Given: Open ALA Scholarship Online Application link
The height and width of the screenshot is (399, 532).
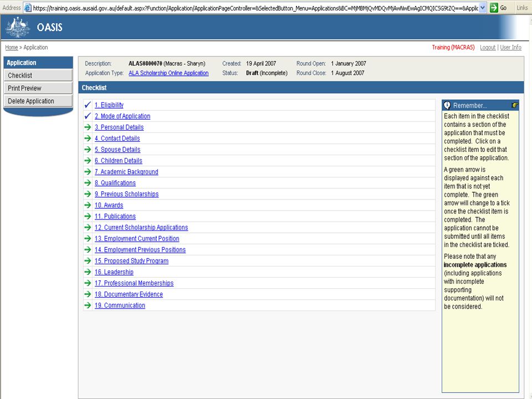Looking at the screenshot, I should point(168,73).
